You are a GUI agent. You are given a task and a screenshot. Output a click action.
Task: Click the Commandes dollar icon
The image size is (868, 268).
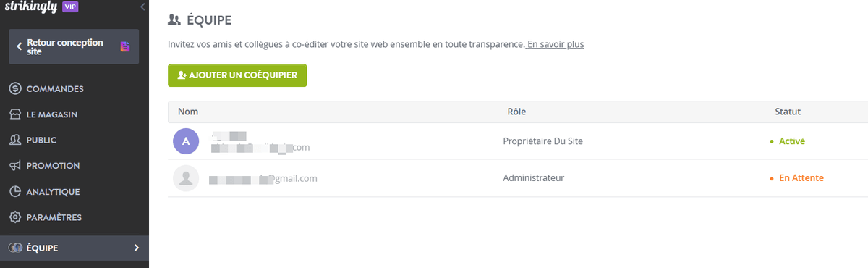14,89
